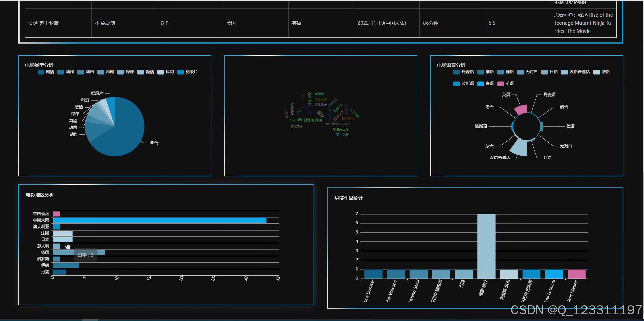Toggle the 纪录片 legend item in 电影类型分析
Image resolution: width=644 pixels, height=321 pixels.
click(188, 72)
